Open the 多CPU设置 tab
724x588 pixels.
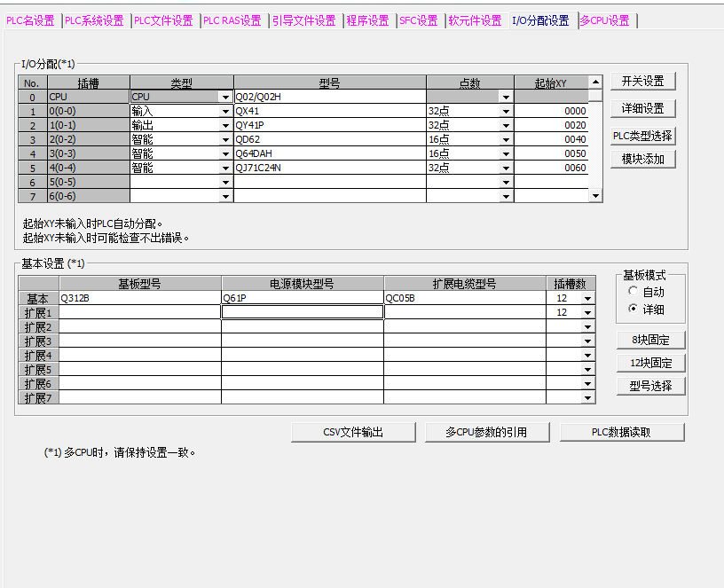coord(604,20)
